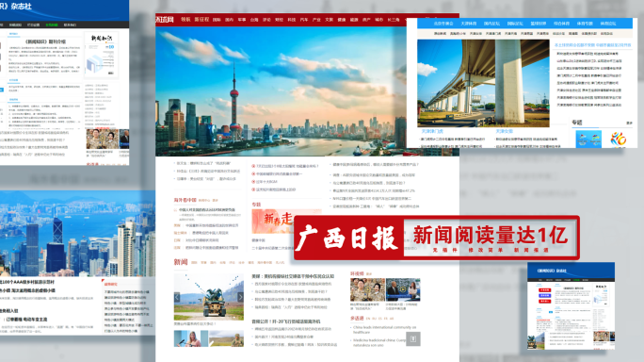
Task: Select 台湾 in the red navigation bar
Action: [254, 20]
